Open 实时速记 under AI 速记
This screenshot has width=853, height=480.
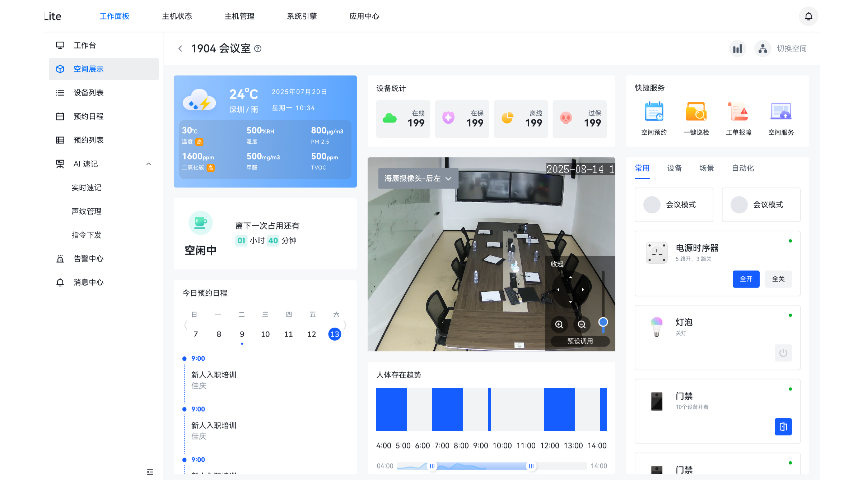86,188
